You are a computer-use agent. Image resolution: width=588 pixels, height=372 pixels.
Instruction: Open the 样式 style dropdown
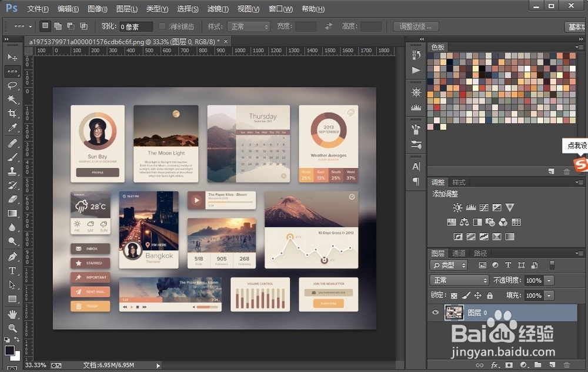point(249,26)
